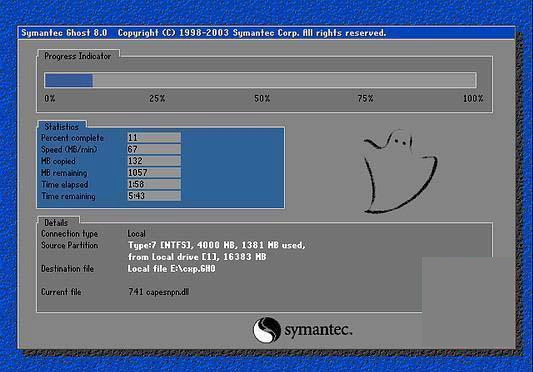Click the Symantec yin-yang logo icon
This screenshot has width=533, height=372.
[x=267, y=329]
